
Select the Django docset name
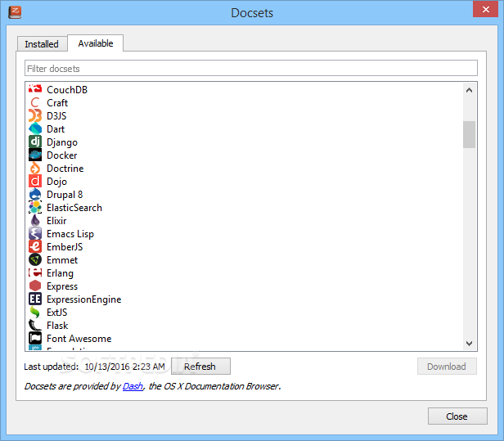tap(62, 142)
